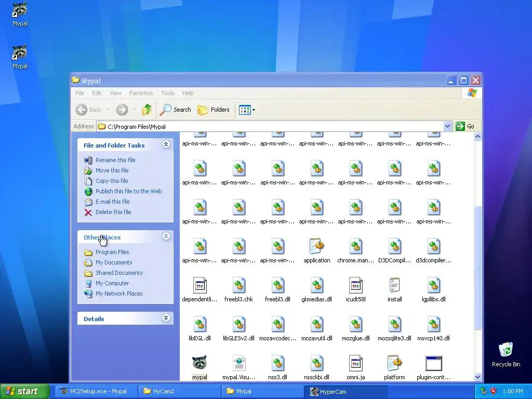The width and height of the screenshot is (532, 399).
Task: Collapse the File and Folder Tasks panel
Action: [x=166, y=144]
